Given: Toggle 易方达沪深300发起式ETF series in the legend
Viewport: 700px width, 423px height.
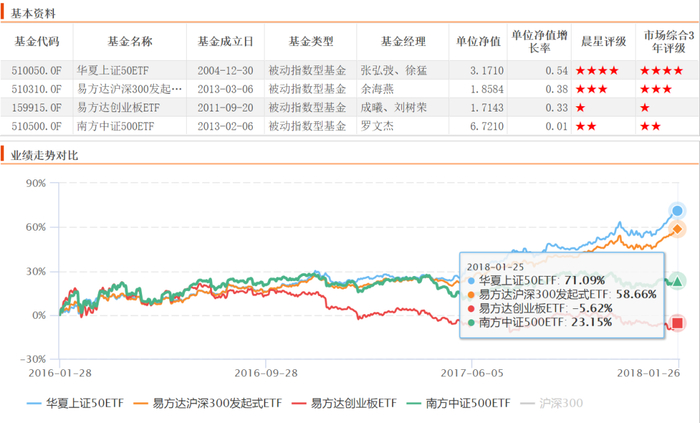Looking at the screenshot, I should (x=208, y=403).
